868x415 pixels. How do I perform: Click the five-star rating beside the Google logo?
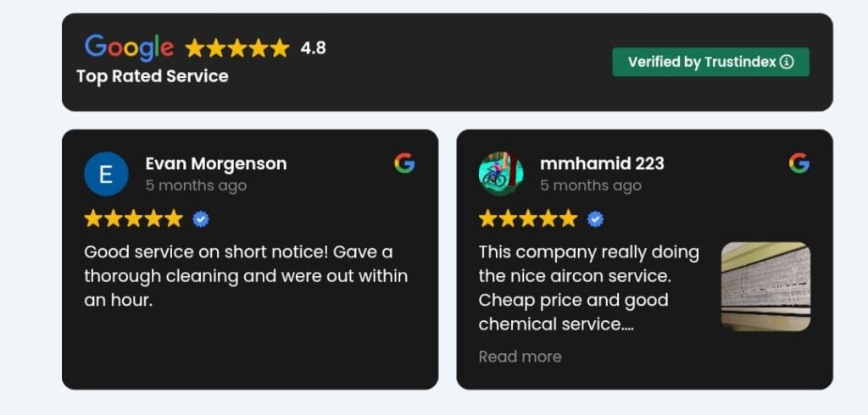click(x=237, y=48)
